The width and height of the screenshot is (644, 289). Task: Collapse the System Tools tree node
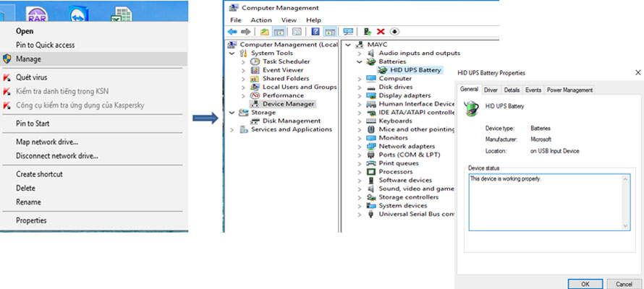pos(232,53)
